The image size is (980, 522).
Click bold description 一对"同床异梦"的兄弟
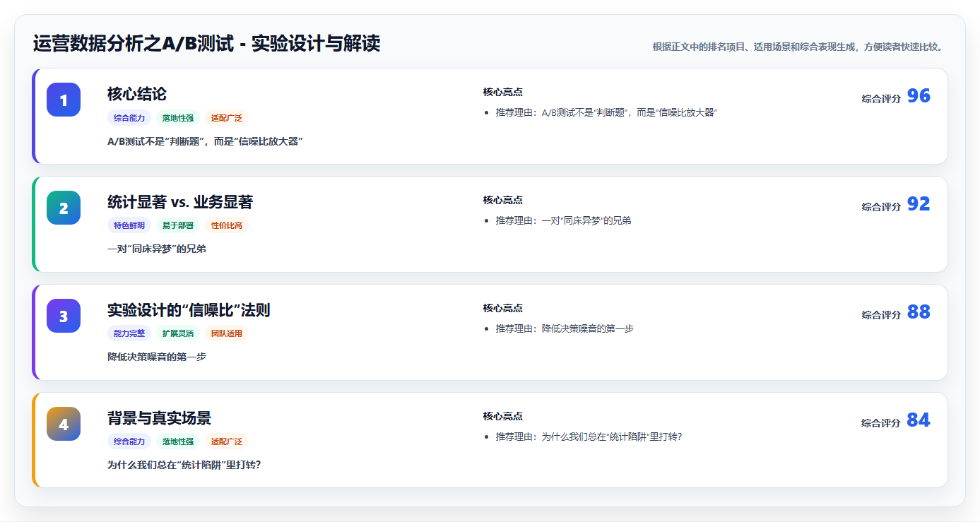point(157,249)
